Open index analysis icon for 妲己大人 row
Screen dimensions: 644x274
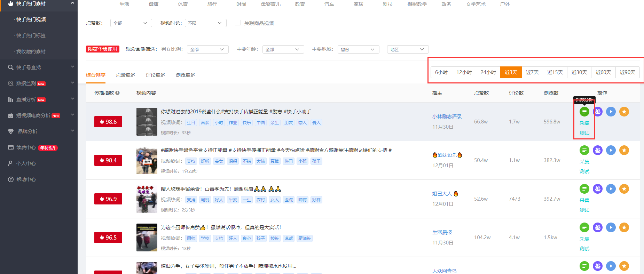tap(584, 189)
